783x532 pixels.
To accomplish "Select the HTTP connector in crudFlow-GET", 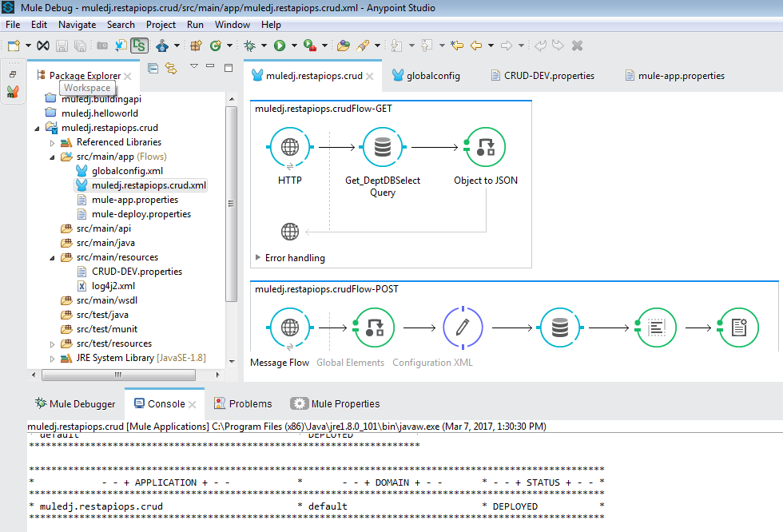I will click(x=289, y=147).
